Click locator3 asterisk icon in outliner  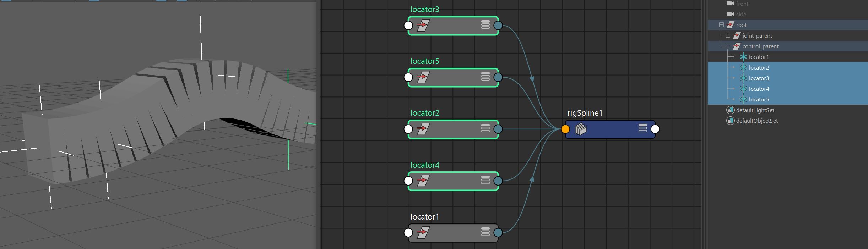tap(743, 78)
